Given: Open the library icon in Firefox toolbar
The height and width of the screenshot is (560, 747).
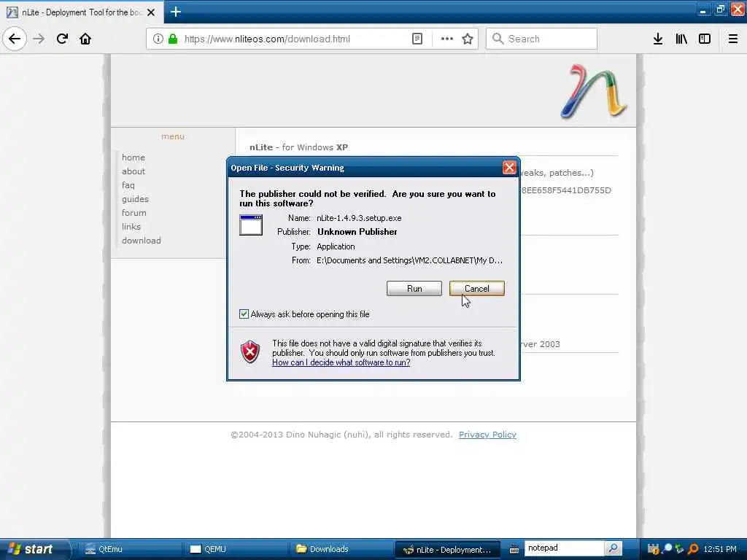Looking at the screenshot, I should click(x=681, y=39).
